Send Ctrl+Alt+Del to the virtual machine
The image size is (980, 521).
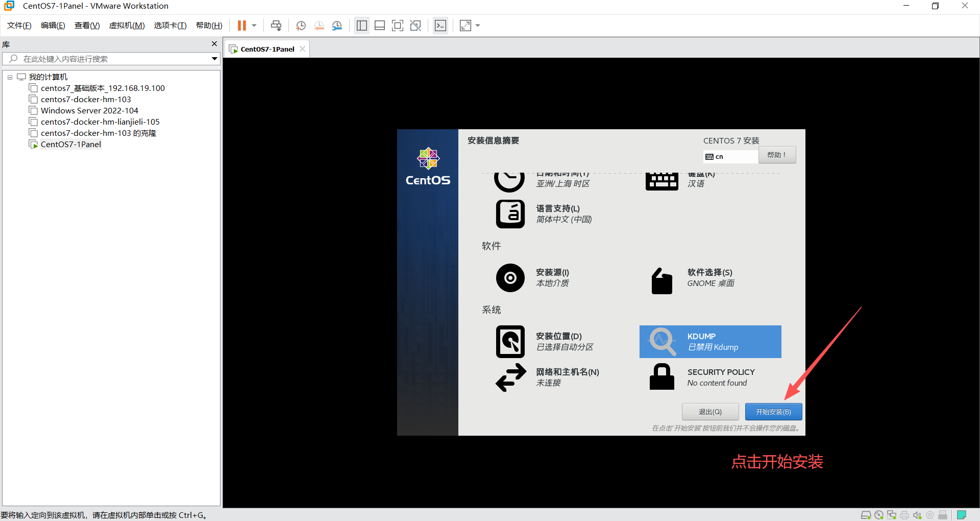pos(276,26)
